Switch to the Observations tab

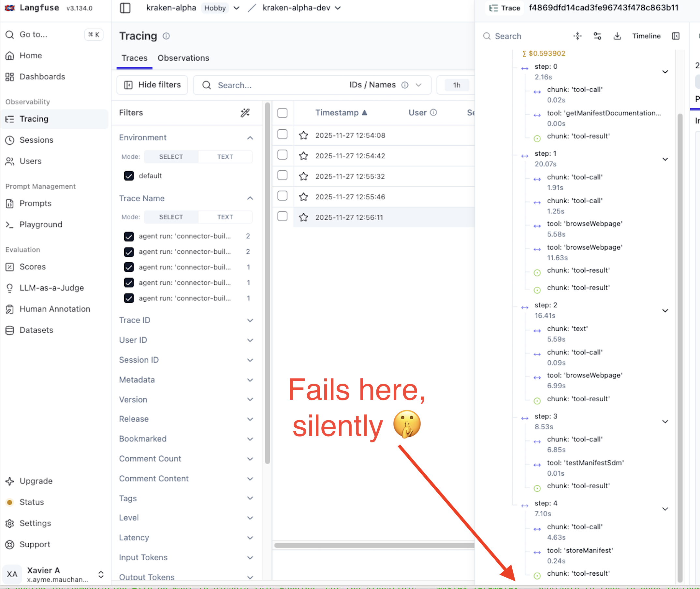(x=183, y=58)
